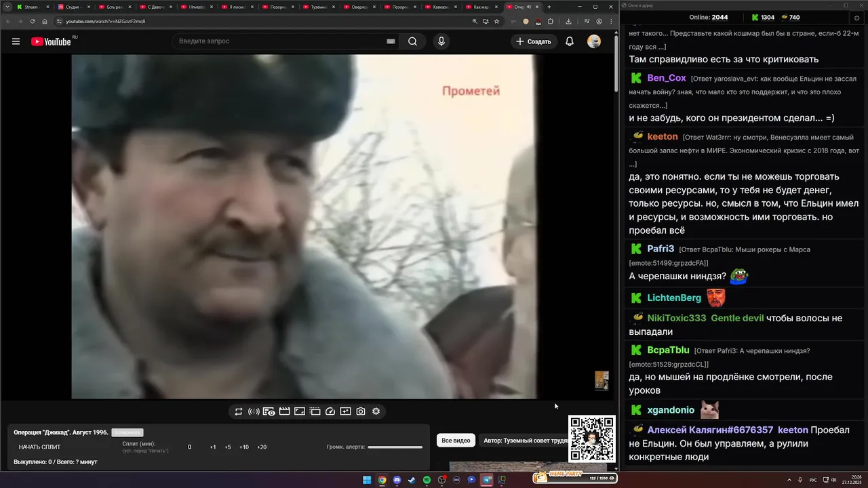Switch to the Кавказ browser tab

441,7
